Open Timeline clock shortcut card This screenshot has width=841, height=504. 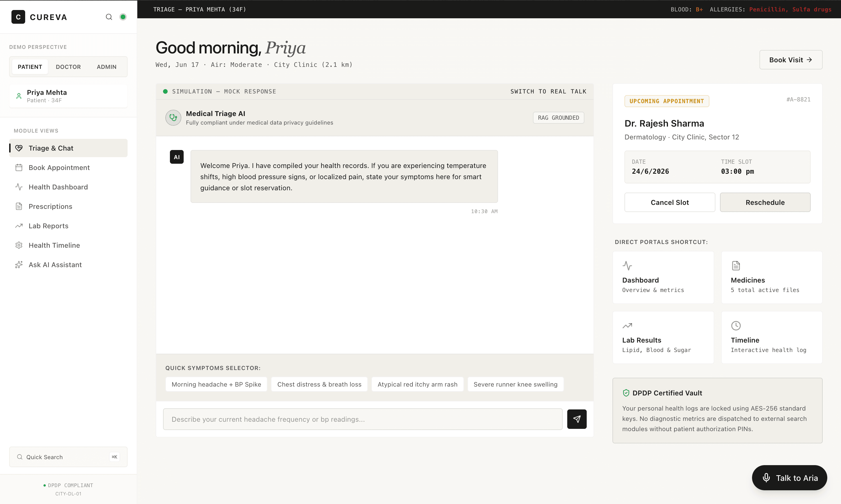[771, 337]
